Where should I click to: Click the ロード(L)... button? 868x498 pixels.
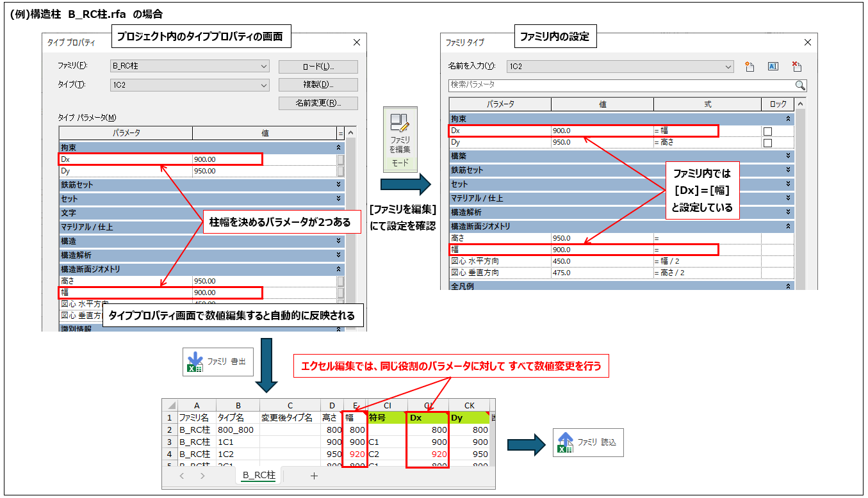(318, 67)
